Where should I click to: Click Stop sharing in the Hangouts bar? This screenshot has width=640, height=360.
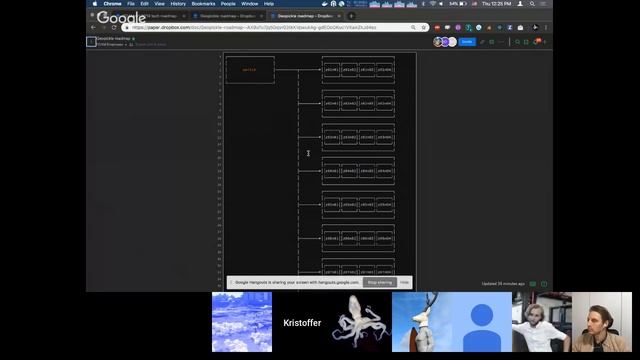pyautogui.click(x=380, y=282)
